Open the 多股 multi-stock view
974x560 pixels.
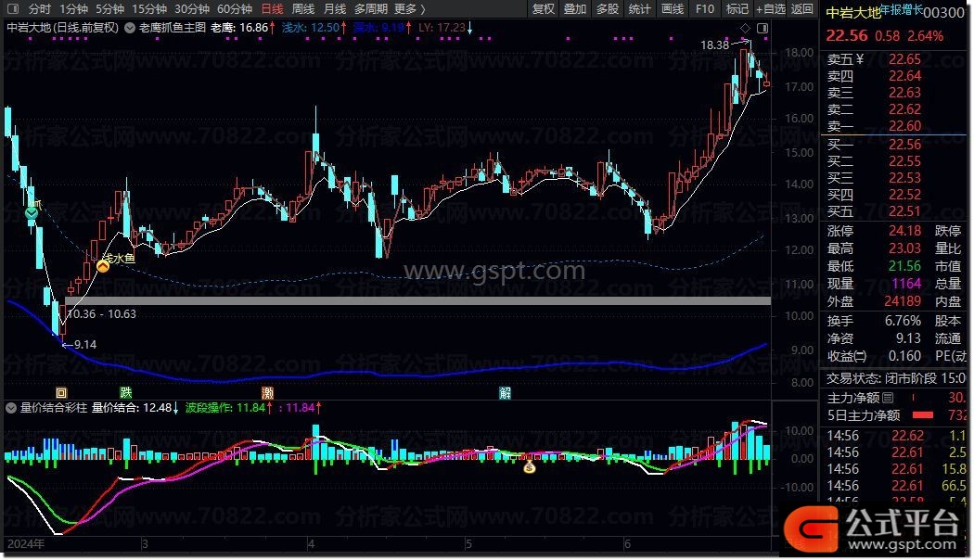[607, 9]
